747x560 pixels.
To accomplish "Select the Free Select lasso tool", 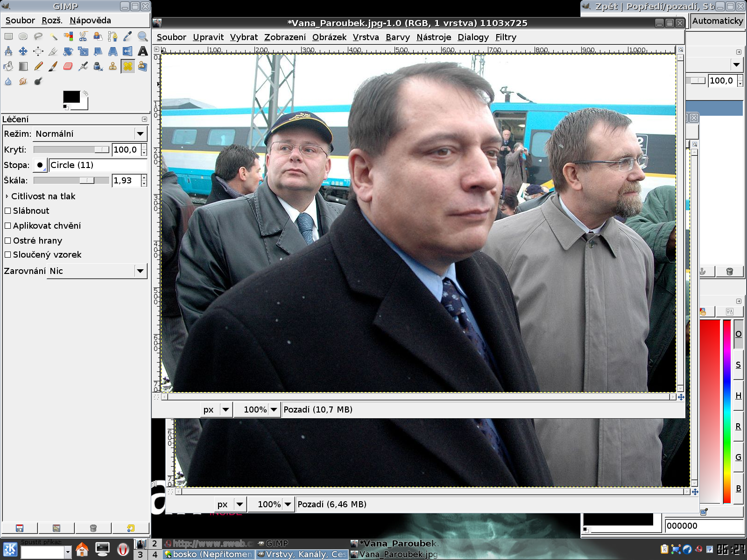I will [38, 36].
